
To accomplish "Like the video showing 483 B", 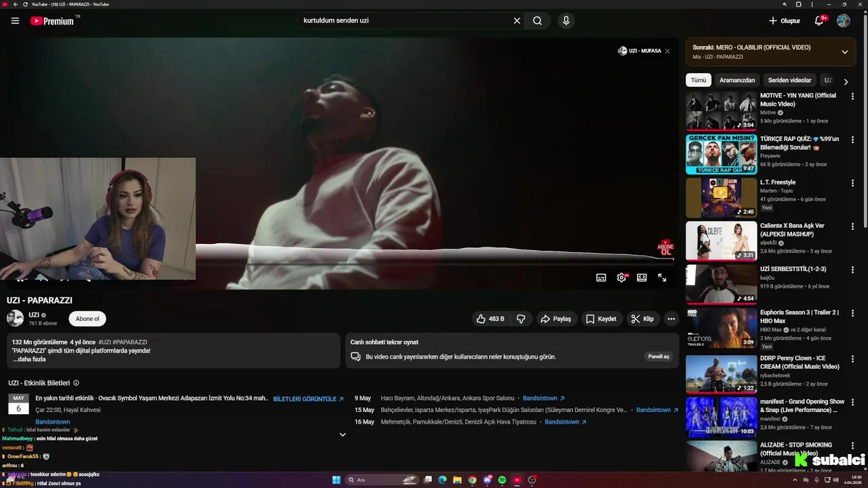I will coord(490,319).
